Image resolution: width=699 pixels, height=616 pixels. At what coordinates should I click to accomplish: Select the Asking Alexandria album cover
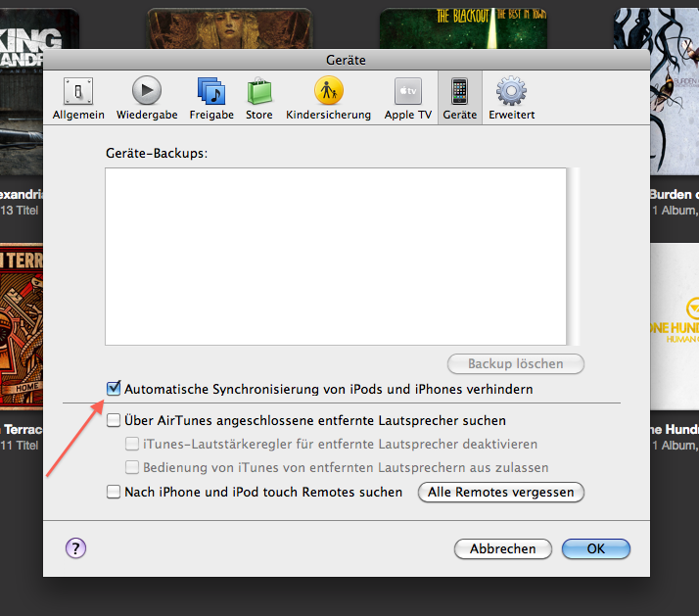(x=22, y=91)
